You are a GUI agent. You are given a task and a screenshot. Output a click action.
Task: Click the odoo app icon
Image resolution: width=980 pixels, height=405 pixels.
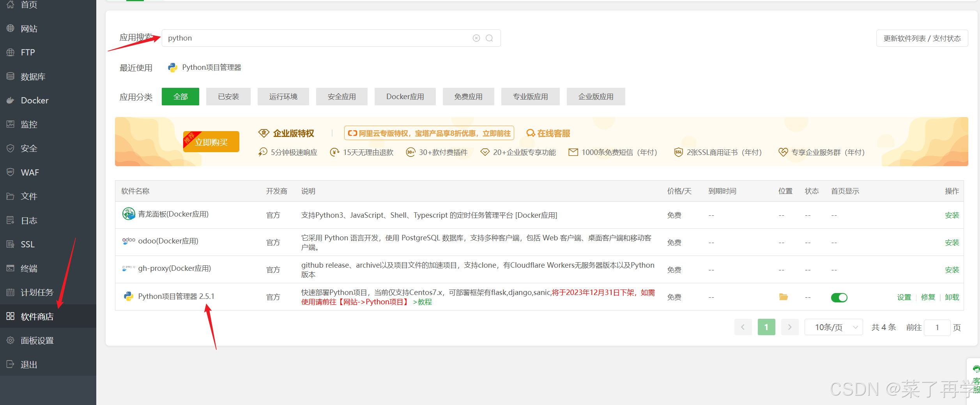coord(128,241)
